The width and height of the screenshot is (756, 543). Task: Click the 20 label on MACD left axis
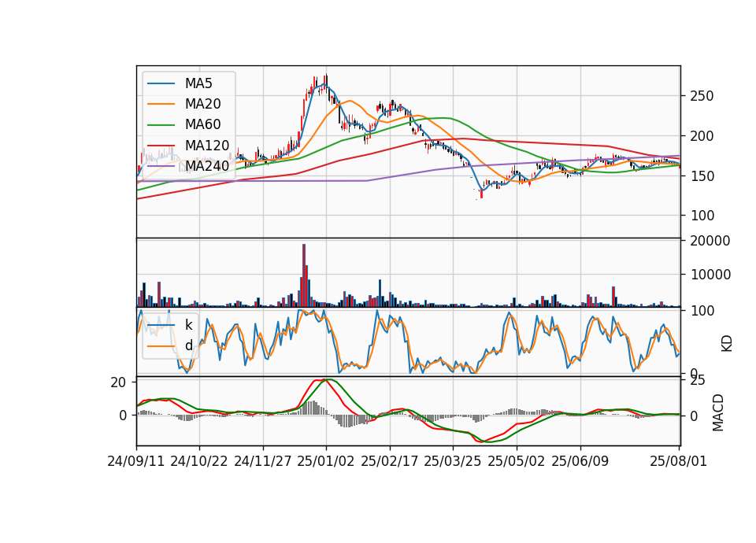click(x=118, y=382)
